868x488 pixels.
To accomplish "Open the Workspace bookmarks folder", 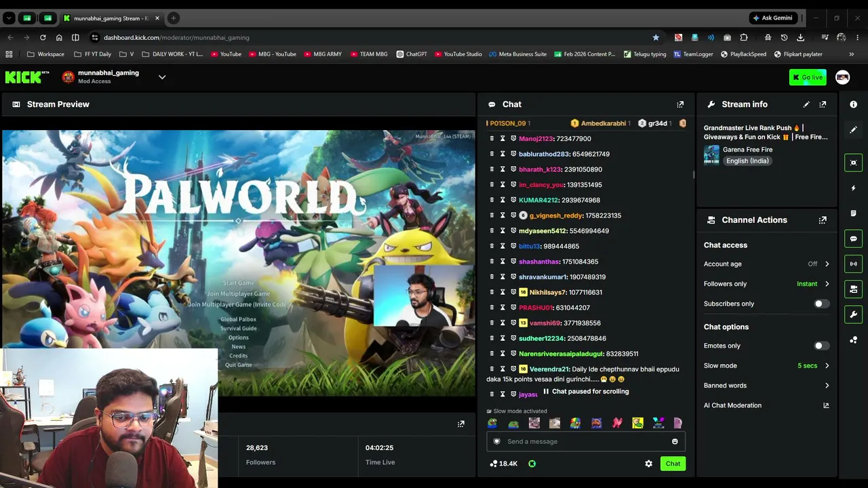I will click(x=46, y=54).
